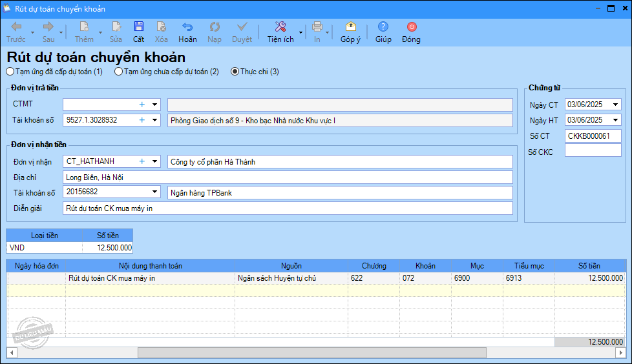
Task: Expand dropdown arrow beside Trước
Action: coord(33,33)
